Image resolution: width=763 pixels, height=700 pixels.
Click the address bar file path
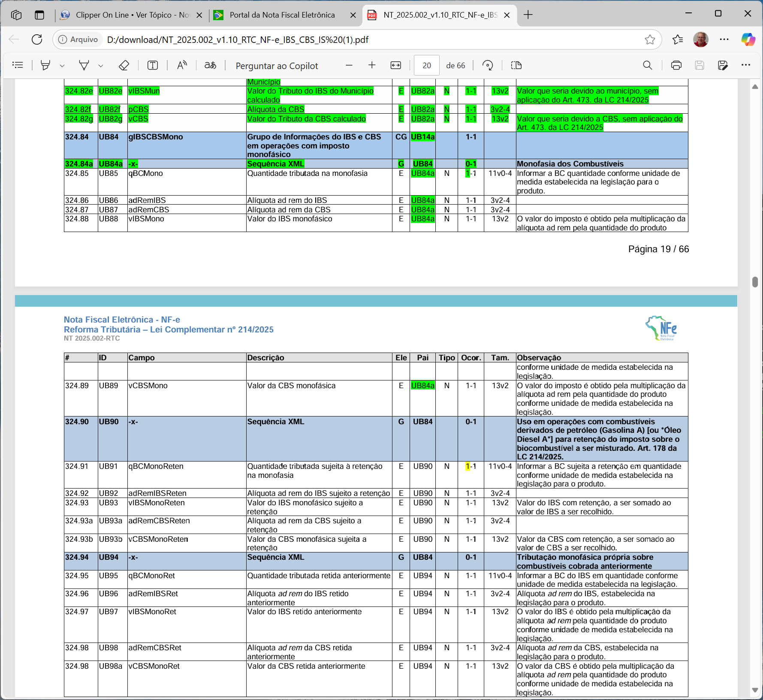(238, 40)
